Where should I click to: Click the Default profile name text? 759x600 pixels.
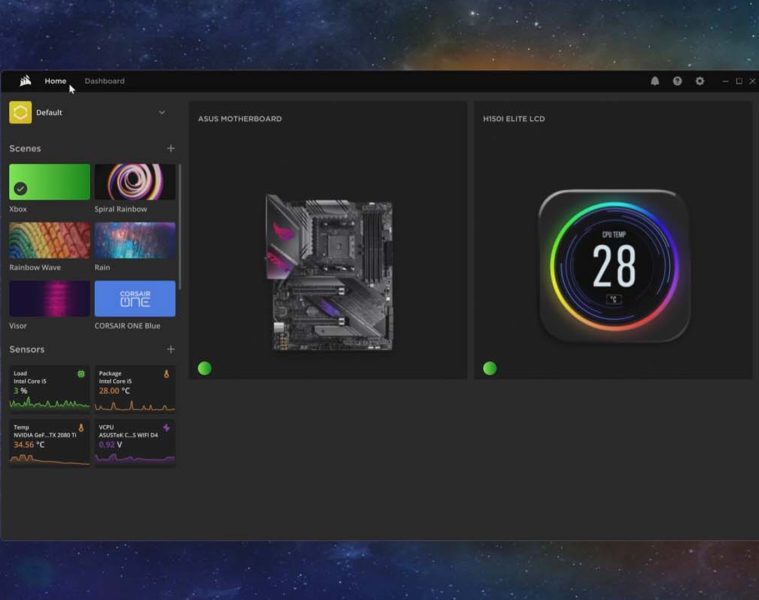coord(49,112)
